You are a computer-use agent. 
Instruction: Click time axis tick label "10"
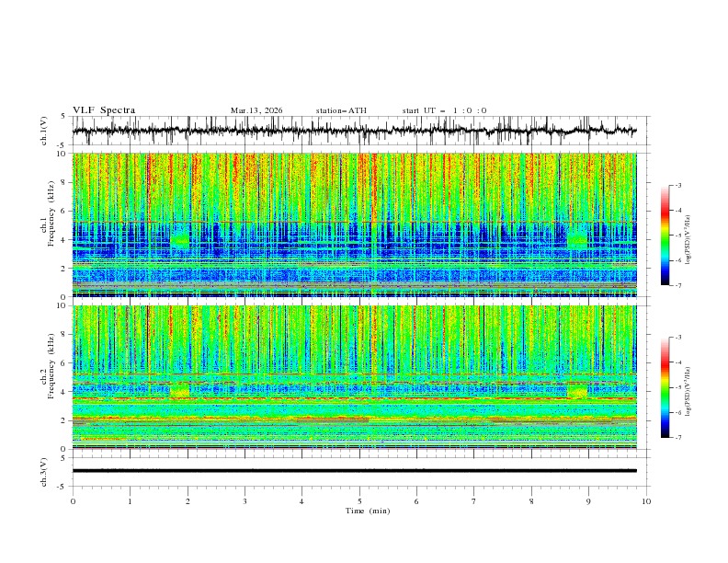coord(646,501)
